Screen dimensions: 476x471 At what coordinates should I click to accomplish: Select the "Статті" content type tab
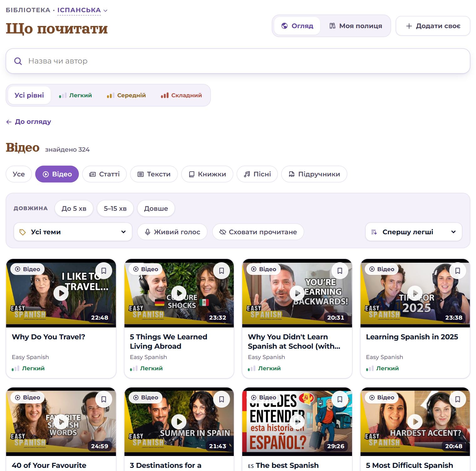click(x=105, y=174)
